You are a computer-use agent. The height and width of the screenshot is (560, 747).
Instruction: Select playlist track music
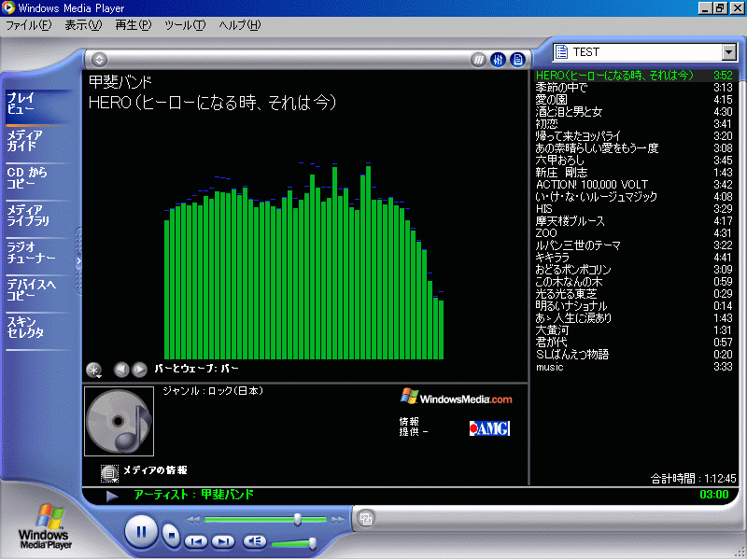[x=634, y=367]
